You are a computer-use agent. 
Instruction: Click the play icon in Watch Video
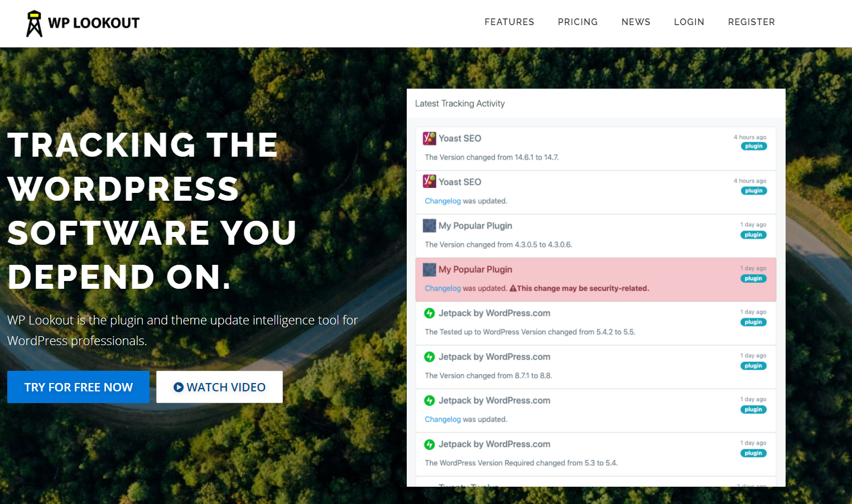tap(179, 387)
